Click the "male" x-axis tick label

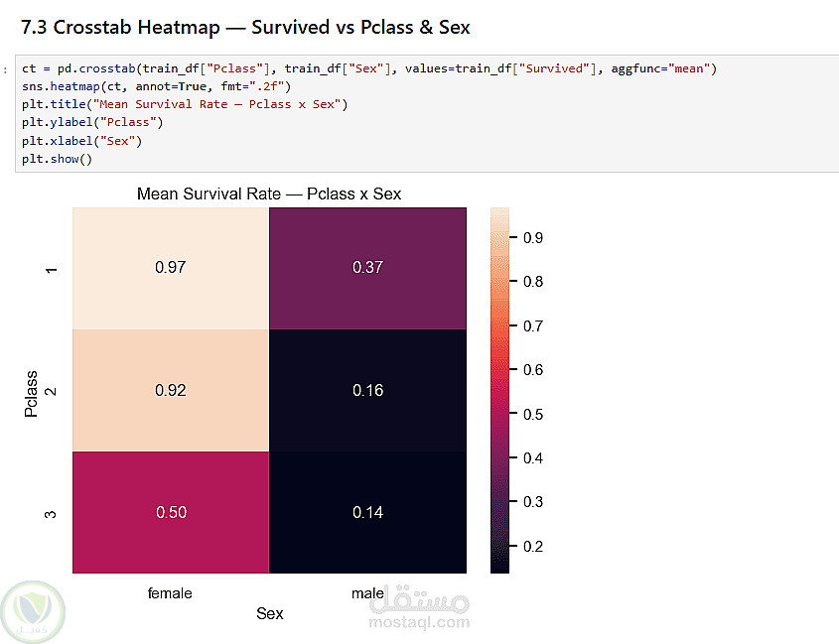point(367,593)
